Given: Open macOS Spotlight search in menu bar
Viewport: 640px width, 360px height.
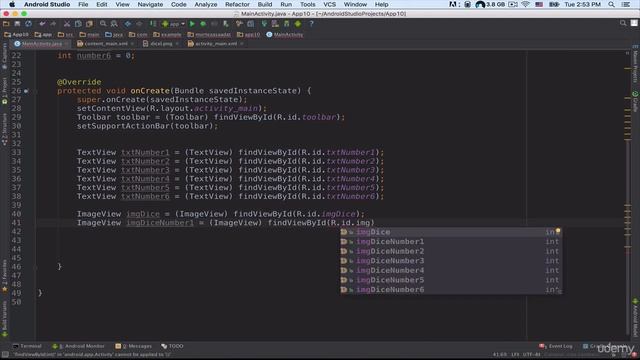Looking at the screenshot, I should [x=611, y=4].
